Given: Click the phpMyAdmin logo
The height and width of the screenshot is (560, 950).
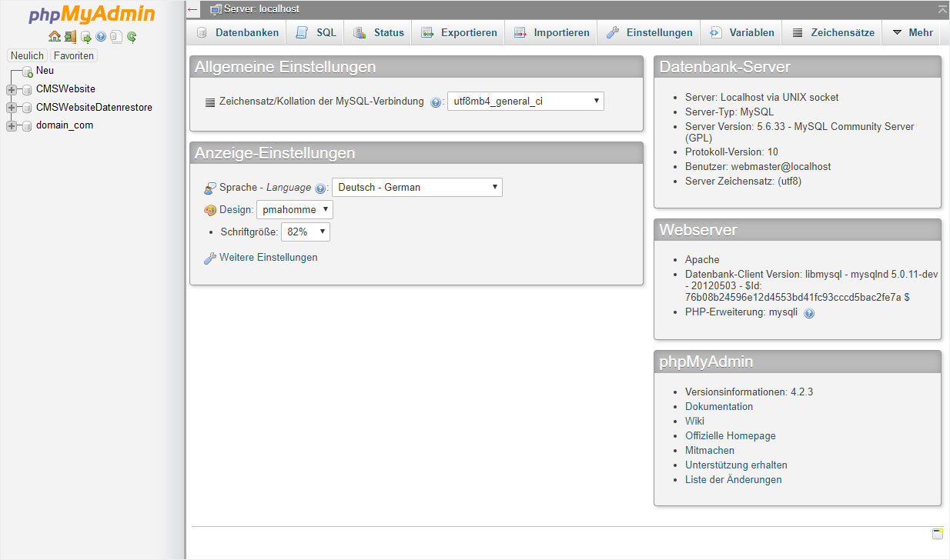Looking at the screenshot, I should (x=92, y=15).
